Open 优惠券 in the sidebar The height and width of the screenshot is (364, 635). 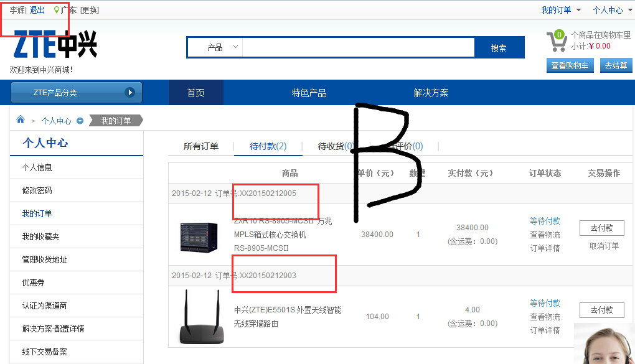click(77, 282)
